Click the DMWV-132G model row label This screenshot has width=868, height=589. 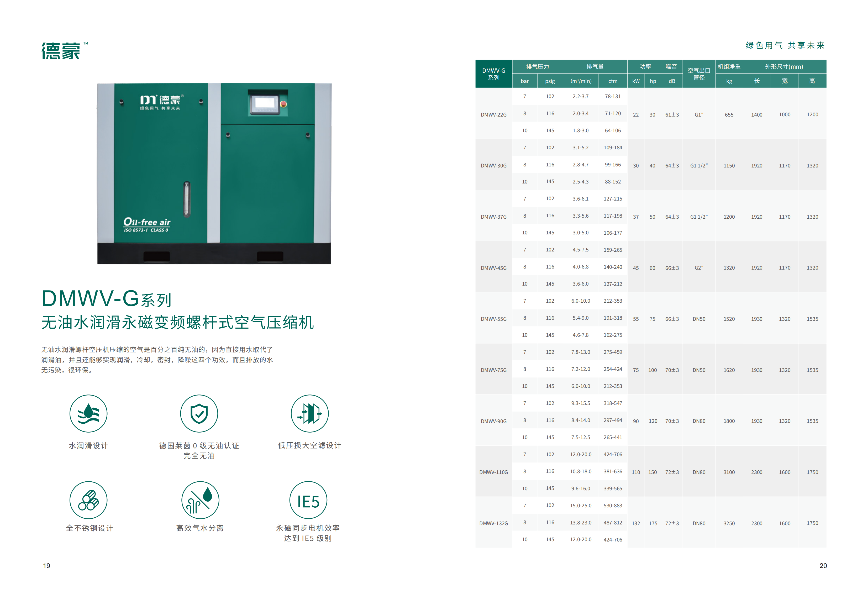(x=494, y=523)
